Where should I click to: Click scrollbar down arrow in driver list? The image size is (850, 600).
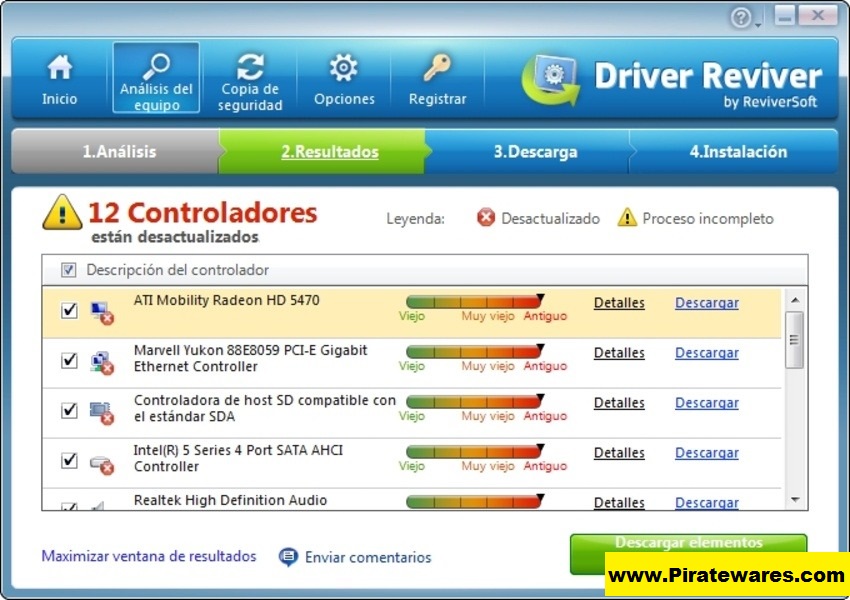[795, 500]
